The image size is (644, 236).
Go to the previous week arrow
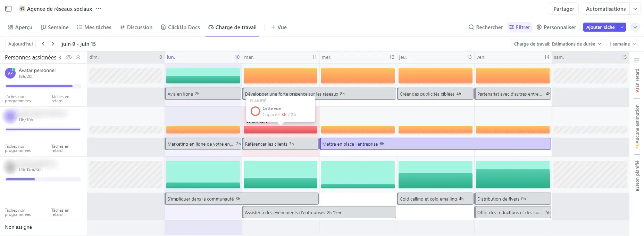coord(43,44)
